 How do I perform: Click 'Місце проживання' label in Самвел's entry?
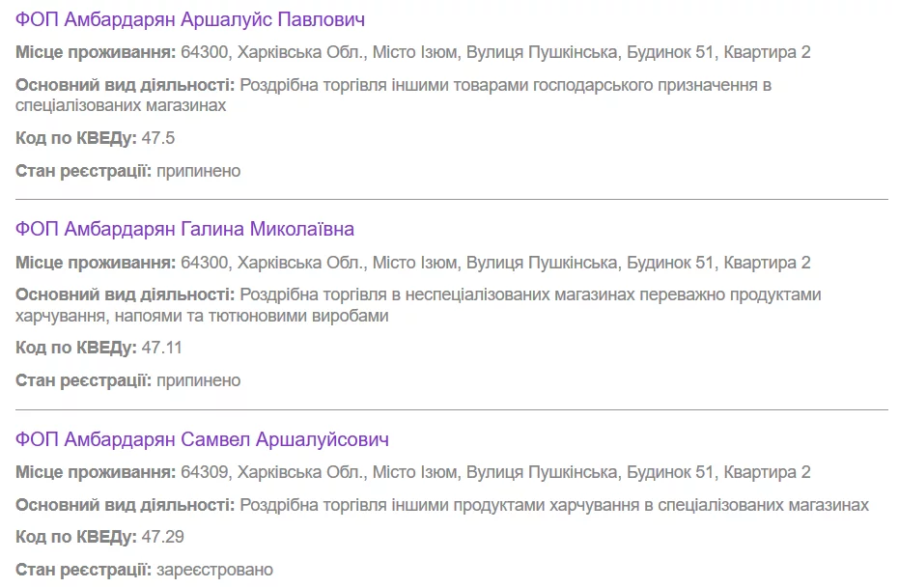[x=96, y=472]
